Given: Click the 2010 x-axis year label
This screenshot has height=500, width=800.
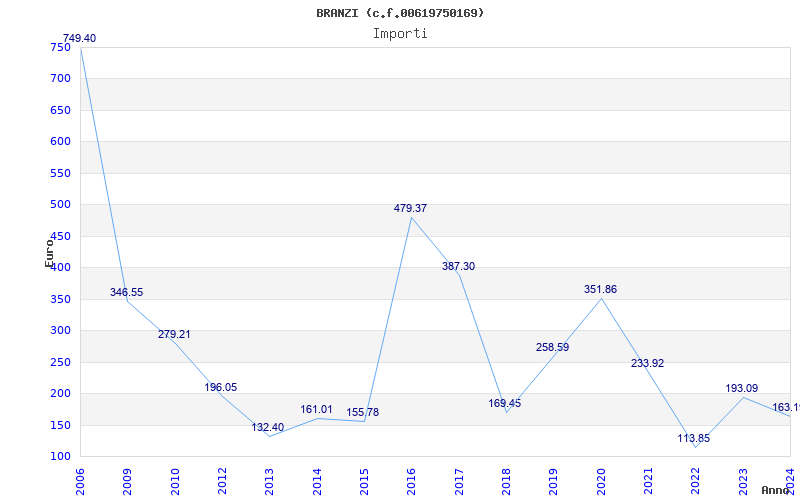Looking at the screenshot, I should coord(175,482).
